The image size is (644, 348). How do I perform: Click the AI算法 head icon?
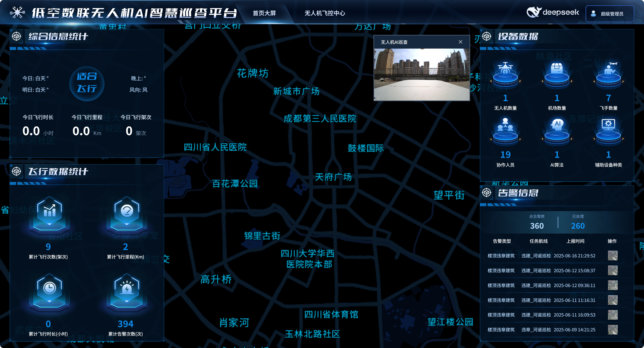point(557,131)
